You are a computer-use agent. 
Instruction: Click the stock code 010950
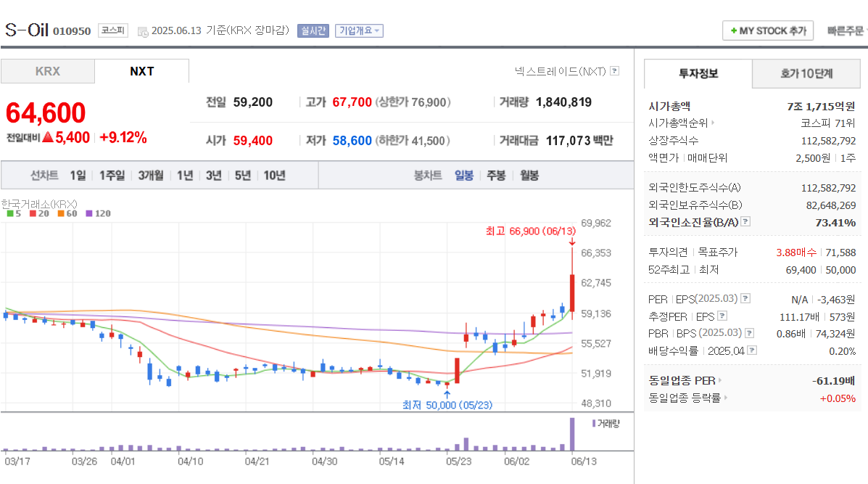coord(72,32)
